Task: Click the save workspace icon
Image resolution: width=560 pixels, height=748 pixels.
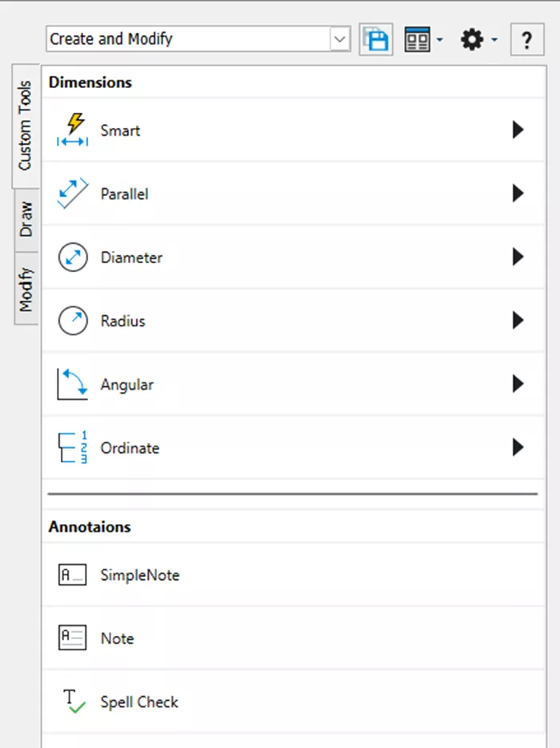Action: (x=376, y=39)
